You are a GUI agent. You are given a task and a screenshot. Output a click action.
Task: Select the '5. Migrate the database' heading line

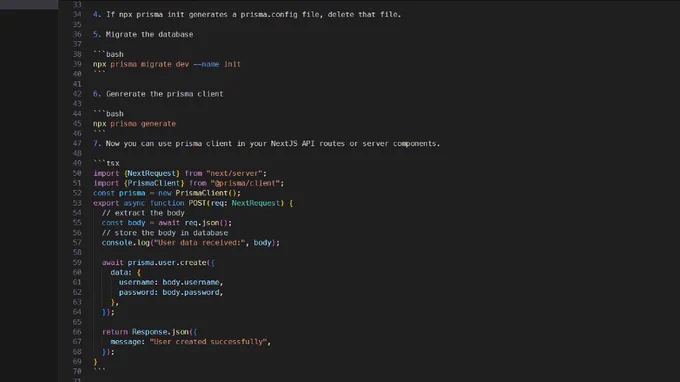(x=143, y=34)
